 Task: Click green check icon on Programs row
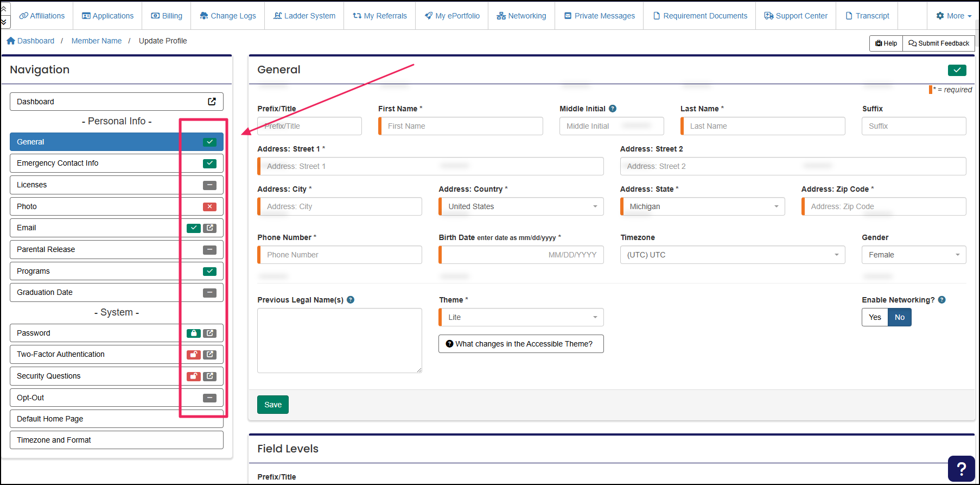[x=209, y=271]
